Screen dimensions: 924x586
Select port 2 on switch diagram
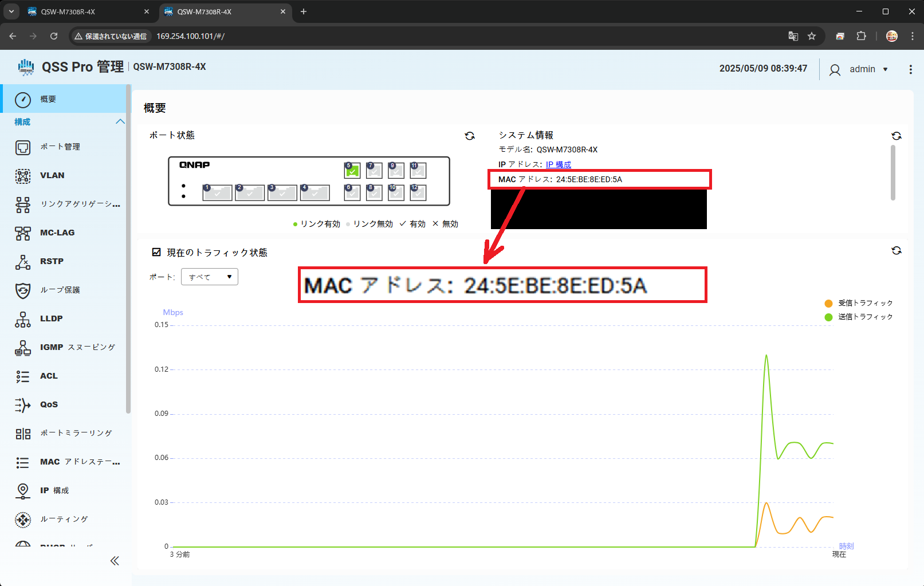[x=250, y=192]
